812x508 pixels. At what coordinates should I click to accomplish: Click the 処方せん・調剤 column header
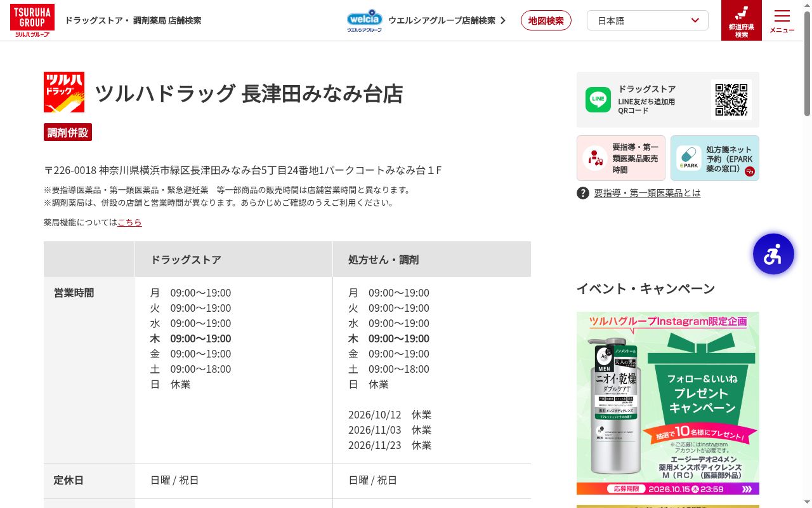[x=432, y=259]
